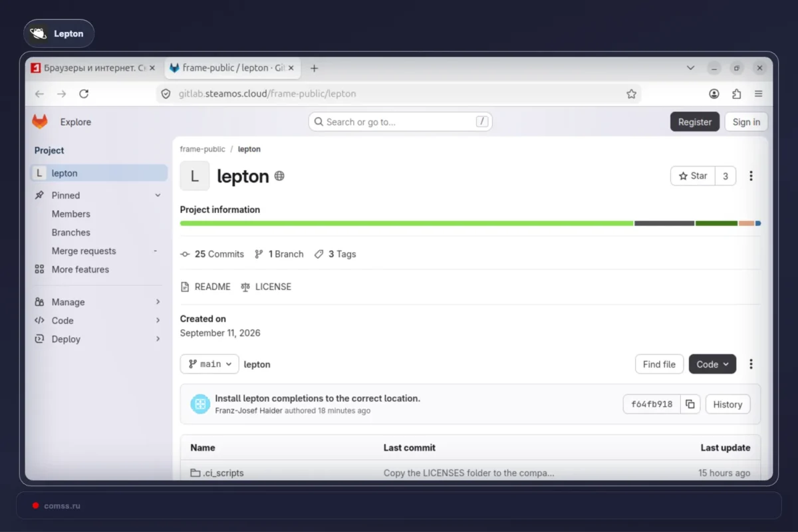Screen dimensions: 798x532
Task: Click the browser address bar URL
Action: [267, 94]
